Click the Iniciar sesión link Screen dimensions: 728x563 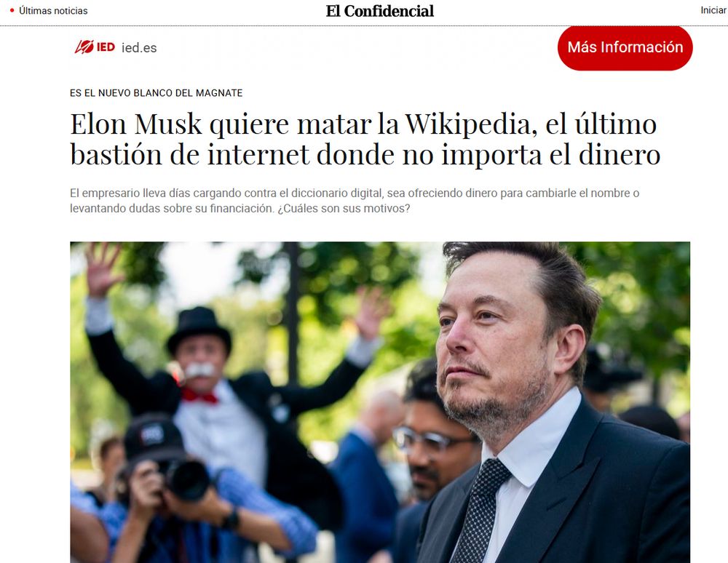pyautogui.click(x=713, y=10)
